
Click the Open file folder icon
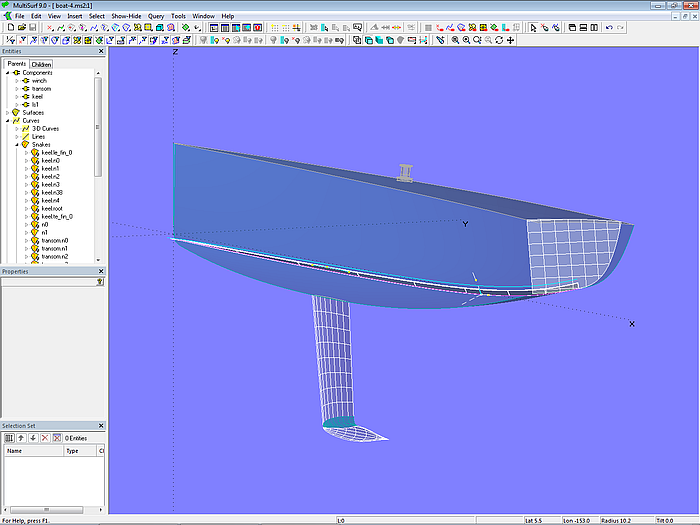(x=21, y=28)
